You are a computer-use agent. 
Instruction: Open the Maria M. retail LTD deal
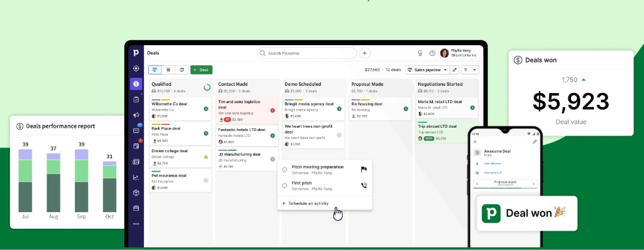(446, 108)
